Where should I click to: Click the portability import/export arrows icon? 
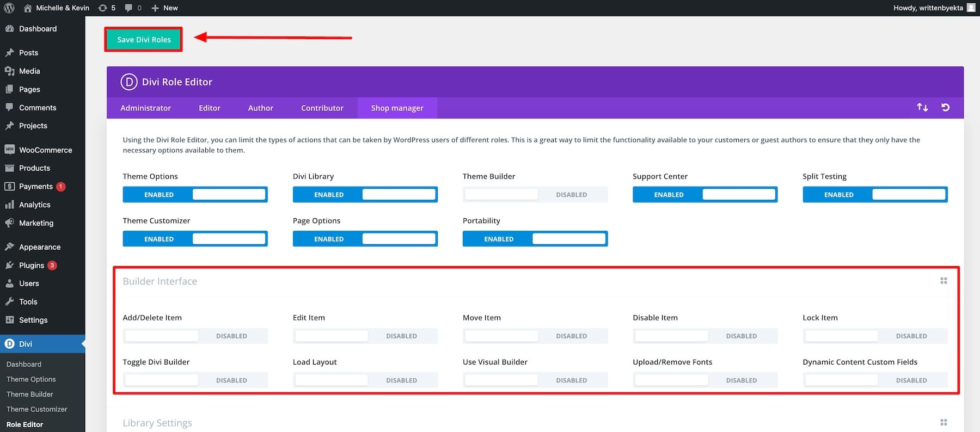tap(922, 108)
